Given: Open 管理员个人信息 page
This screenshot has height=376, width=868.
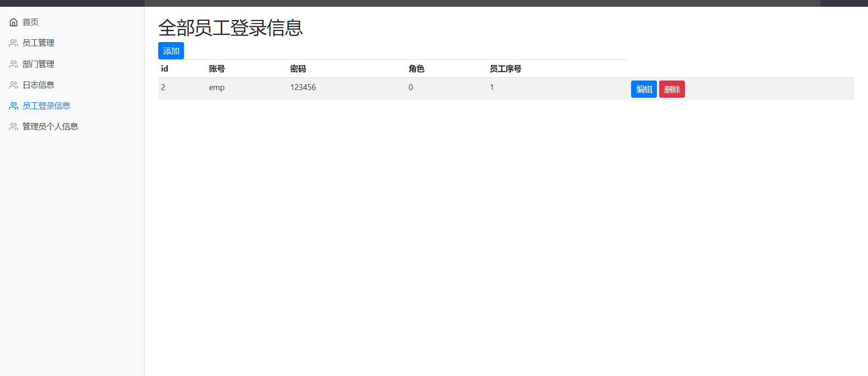Looking at the screenshot, I should 50,127.
